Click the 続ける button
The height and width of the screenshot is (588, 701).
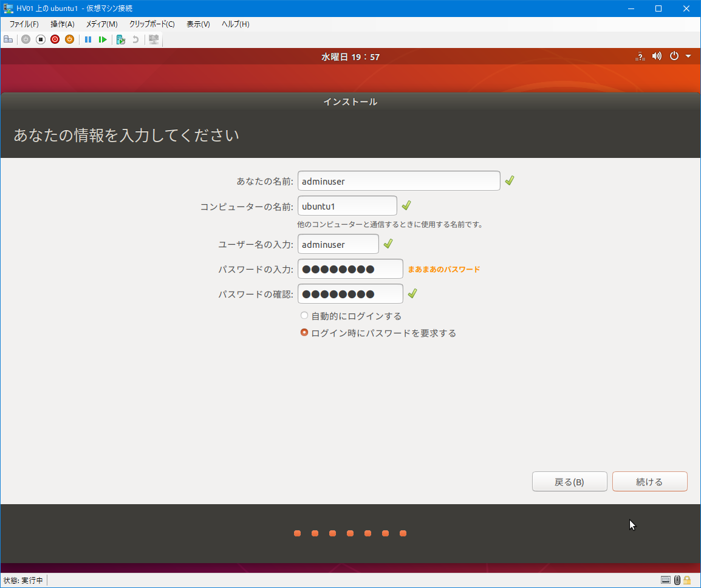(x=649, y=482)
